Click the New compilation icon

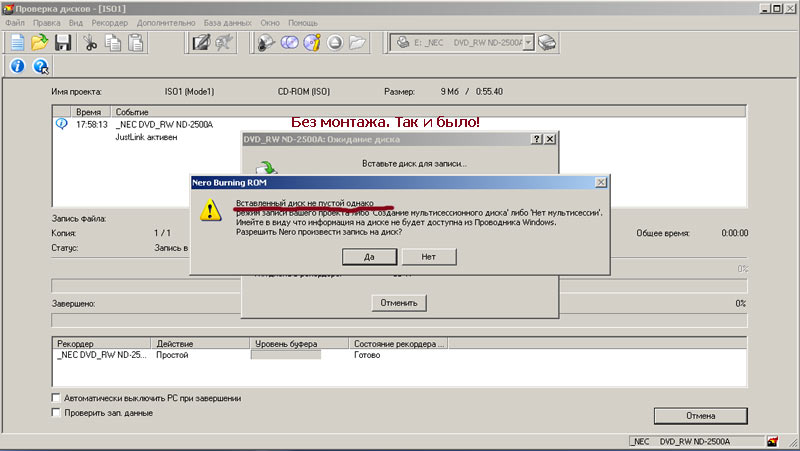[17, 43]
